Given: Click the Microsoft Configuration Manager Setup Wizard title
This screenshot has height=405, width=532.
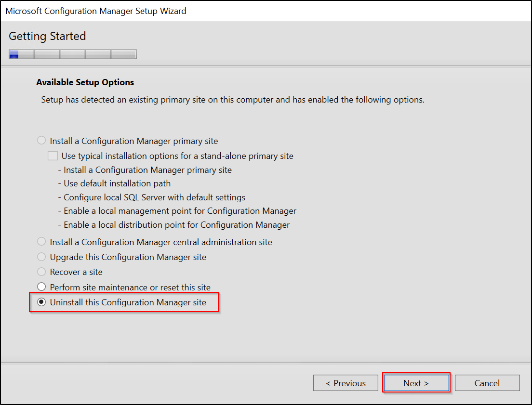Looking at the screenshot, I should click(96, 11).
